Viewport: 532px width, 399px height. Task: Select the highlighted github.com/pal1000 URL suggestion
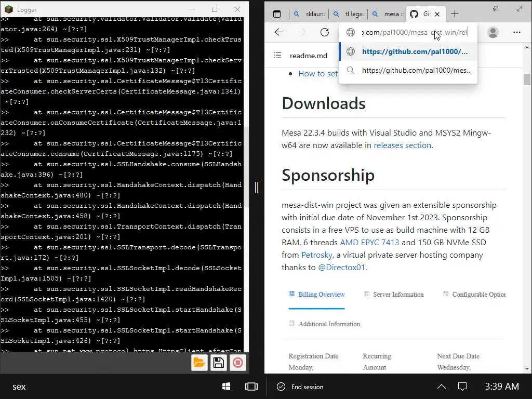coord(408,51)
